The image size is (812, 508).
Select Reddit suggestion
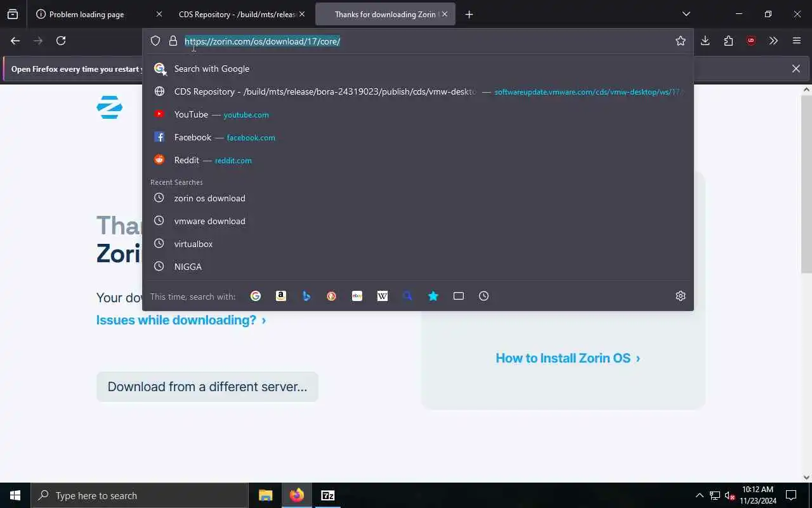pos(418,160)
